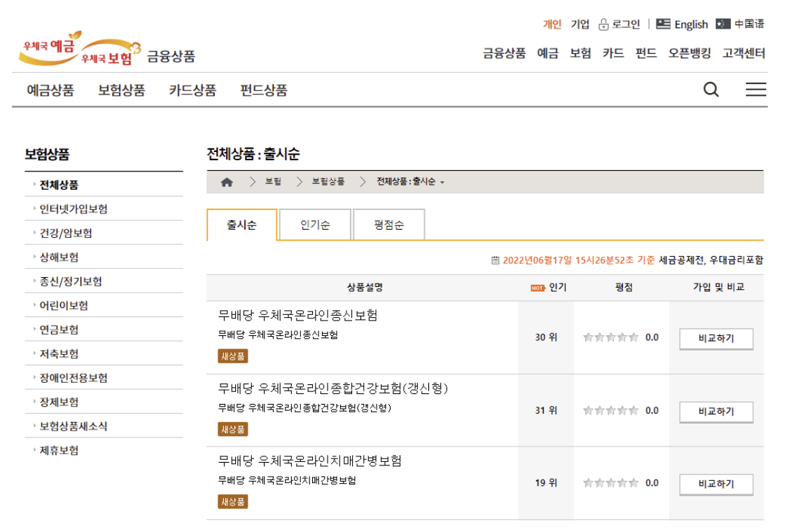Click star rating for 온라인종신보험
This screenshot has height=532, width=786.
click(x=611, y=337)
